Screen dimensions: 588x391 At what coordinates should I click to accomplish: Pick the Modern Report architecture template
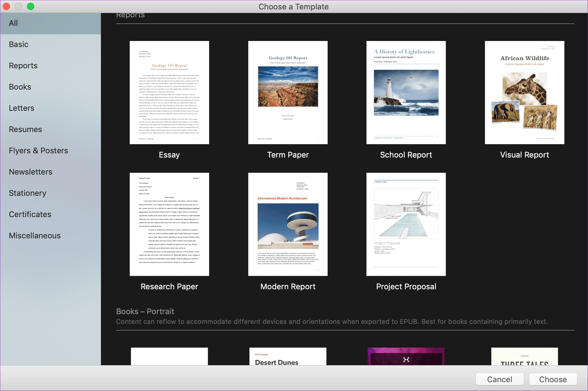point(288,224)
